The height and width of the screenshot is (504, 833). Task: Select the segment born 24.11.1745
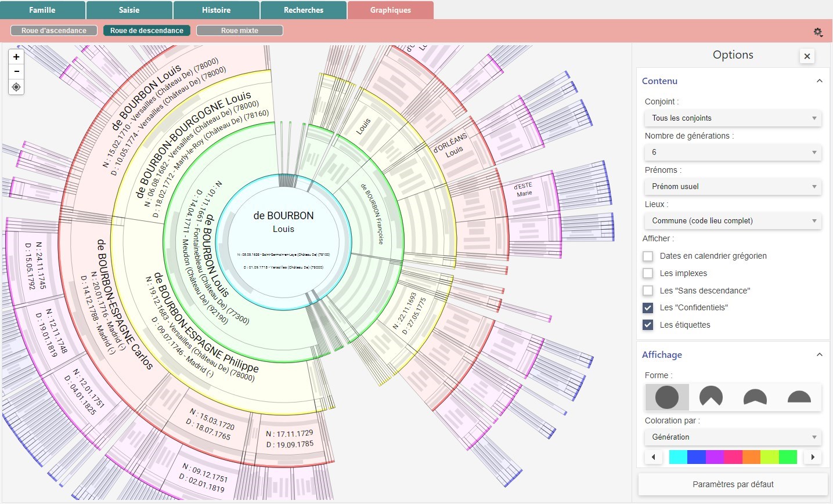[36, 265]
